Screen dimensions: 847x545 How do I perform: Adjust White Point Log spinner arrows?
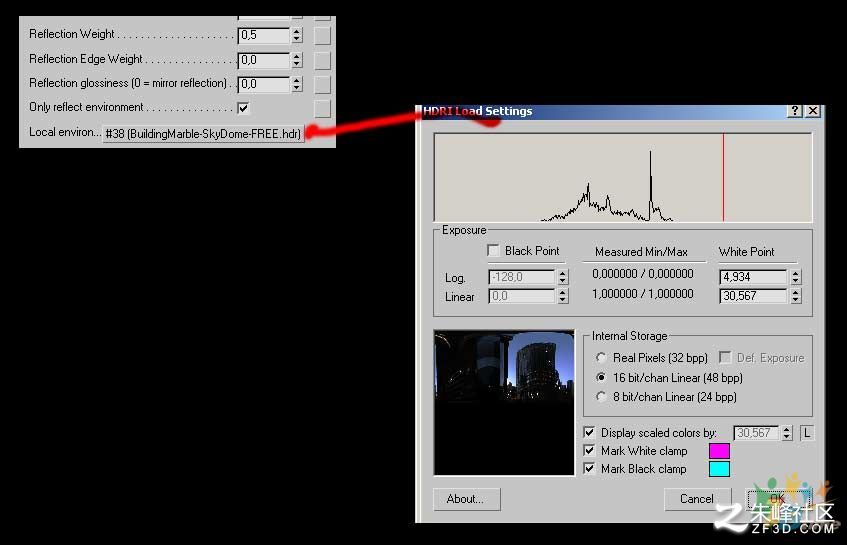tap(795, 277)
